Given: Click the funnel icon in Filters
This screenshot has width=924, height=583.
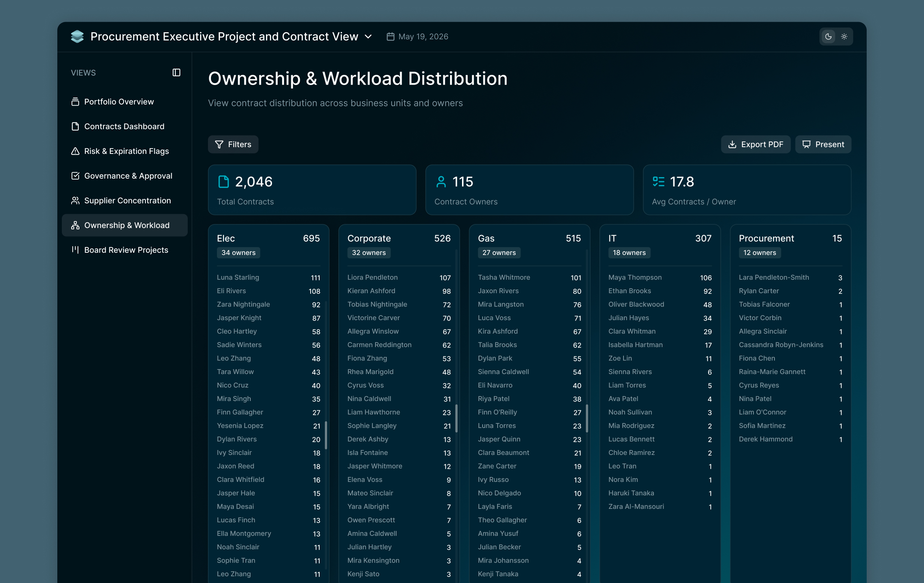Looking at the screenshot, I should (x=219, y=144).
